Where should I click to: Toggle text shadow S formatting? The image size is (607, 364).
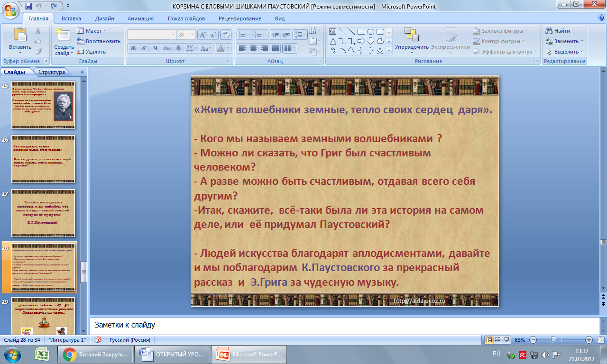[x=178, y=48]
